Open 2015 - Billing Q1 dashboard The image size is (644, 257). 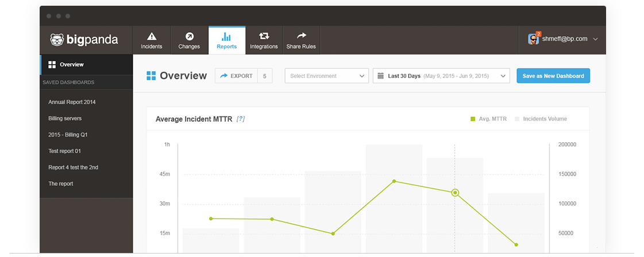click(68, 135)
